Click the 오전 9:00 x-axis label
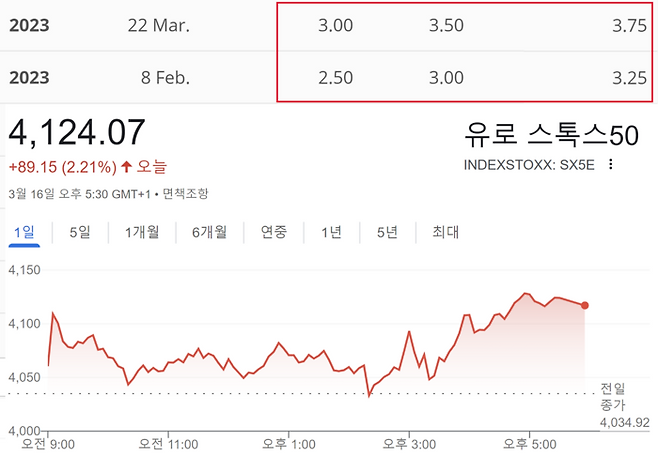 click(48, 444)
